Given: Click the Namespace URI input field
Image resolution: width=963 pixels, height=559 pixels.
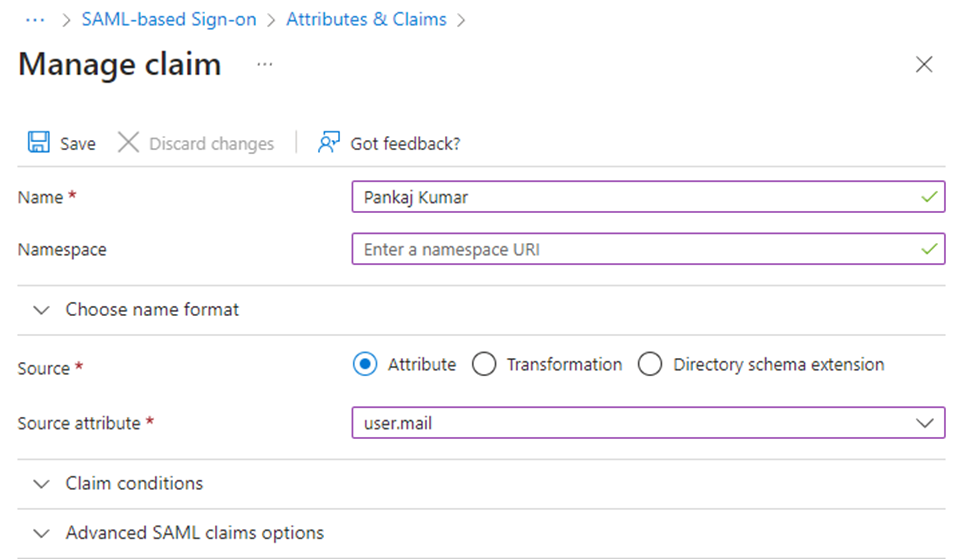Looking at the screenshot, I should click(x=648, y=249).
